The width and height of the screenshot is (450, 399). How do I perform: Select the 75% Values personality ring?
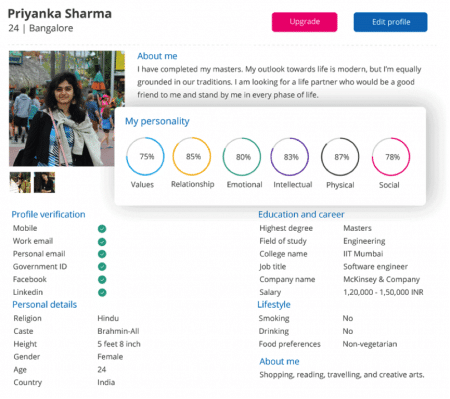pos(145,156)
